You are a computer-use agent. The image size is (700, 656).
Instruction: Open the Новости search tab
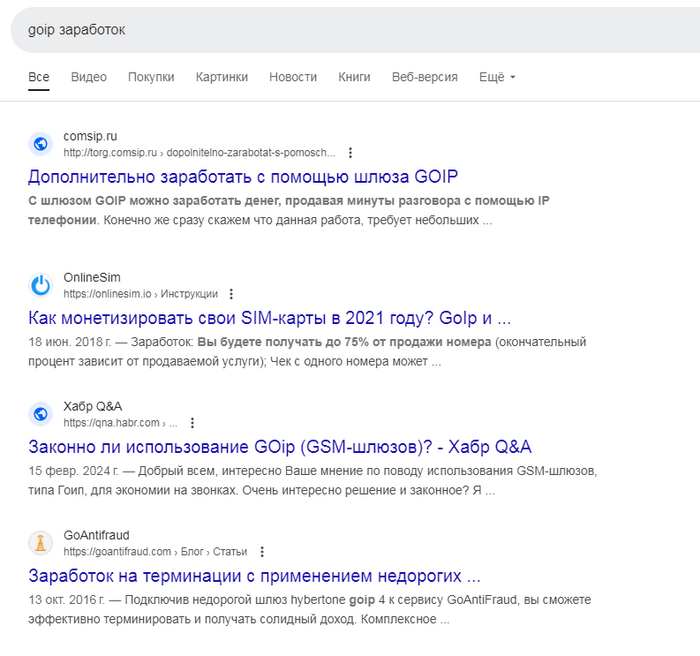coord(293,77)
